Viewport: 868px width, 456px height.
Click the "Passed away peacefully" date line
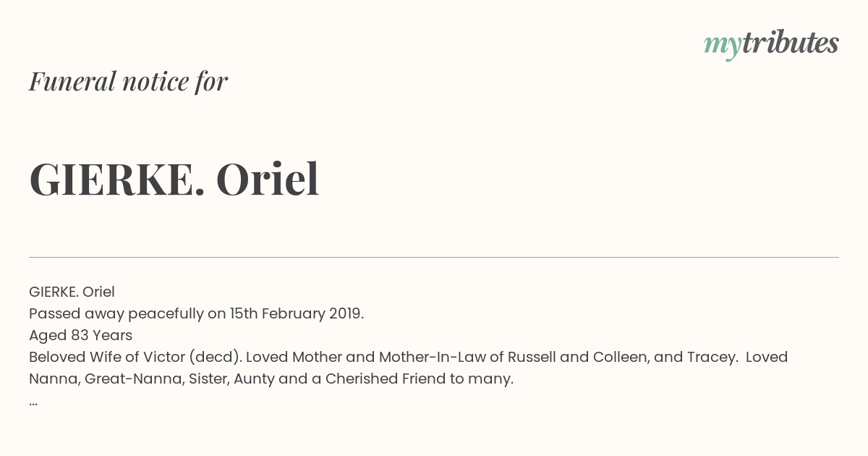[x=196, y=314]
